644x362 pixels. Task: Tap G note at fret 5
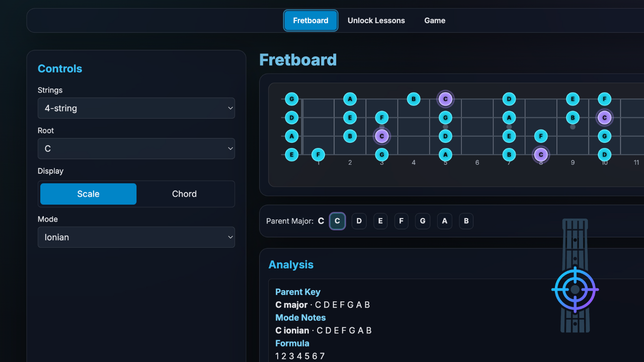coord(445,118)
